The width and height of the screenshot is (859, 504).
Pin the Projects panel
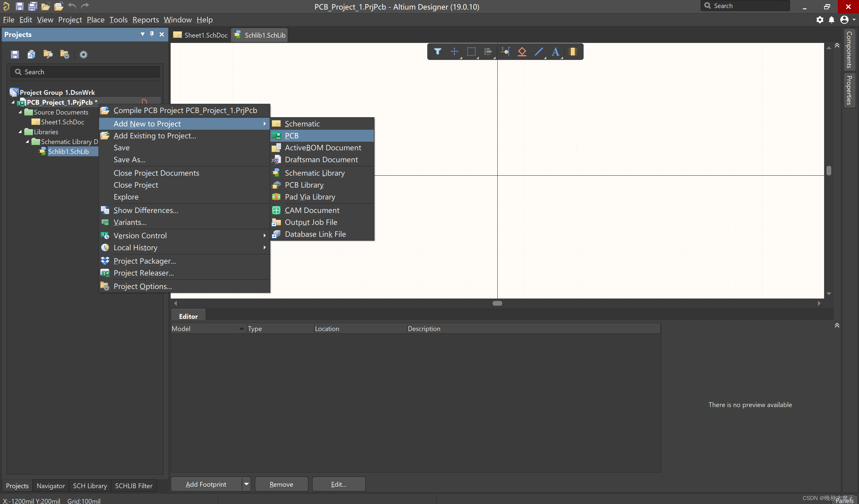coord(152,34)
